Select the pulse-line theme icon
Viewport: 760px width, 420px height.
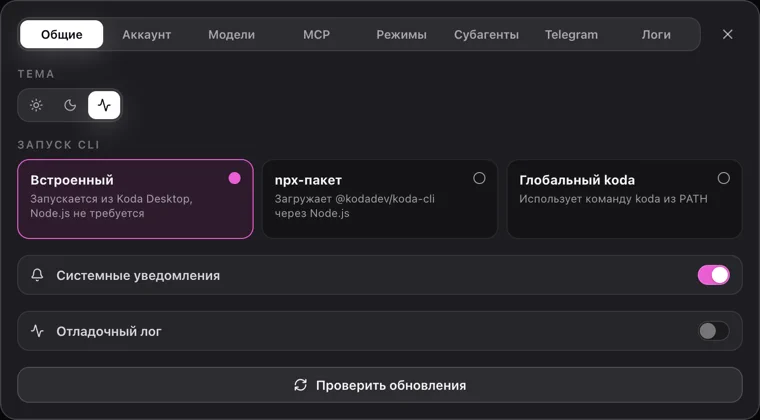click(104, 105)
